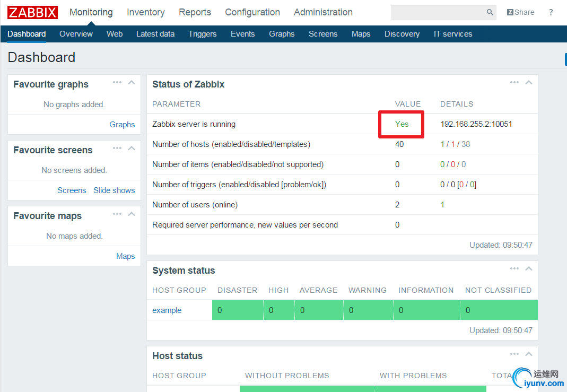This screenshot has width=567, height=392.
Task: Collapse the System status widget
Action: coord(529,269)
